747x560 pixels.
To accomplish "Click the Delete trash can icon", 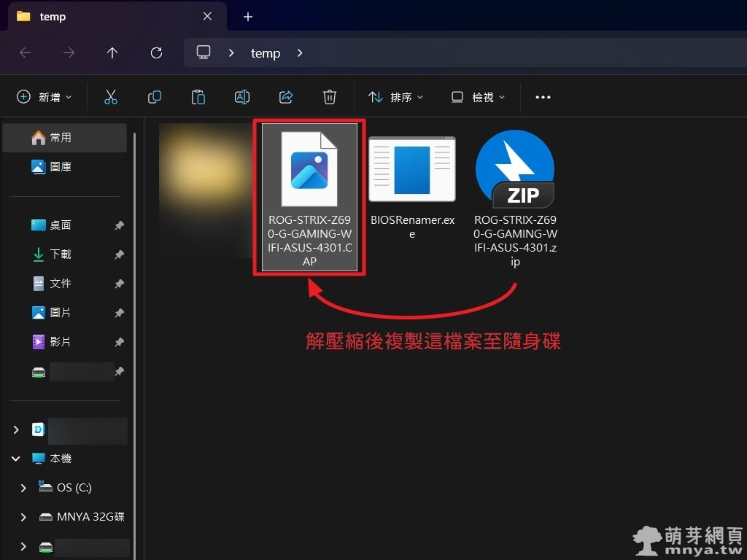I will coord(330,97).
